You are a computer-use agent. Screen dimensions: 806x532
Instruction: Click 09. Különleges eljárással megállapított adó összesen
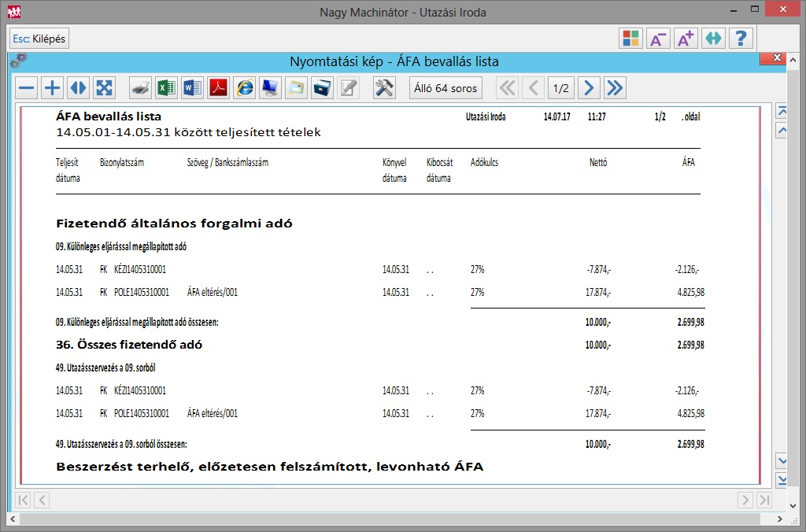[x=137, y=323]
